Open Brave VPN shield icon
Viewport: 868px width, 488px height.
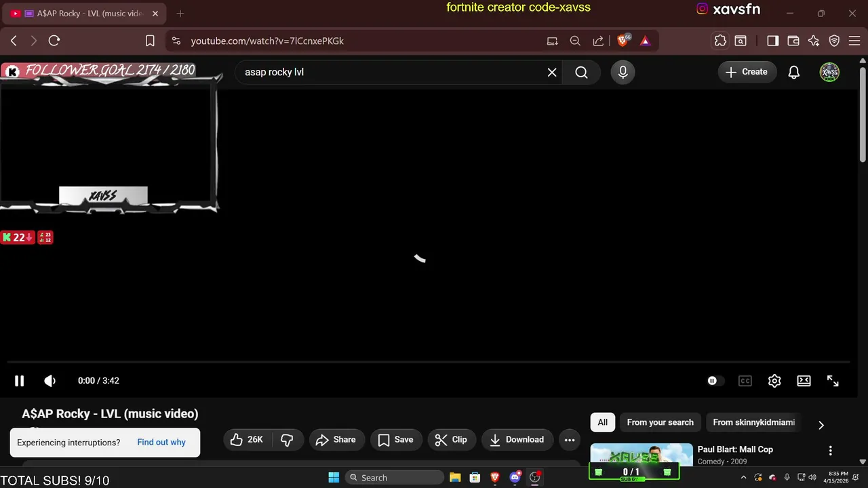pos(835,41)
